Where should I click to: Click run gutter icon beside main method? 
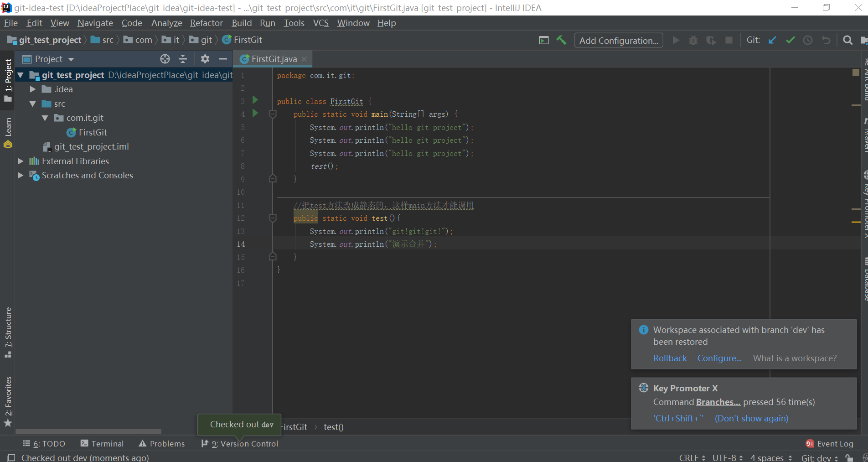point(255,113)
